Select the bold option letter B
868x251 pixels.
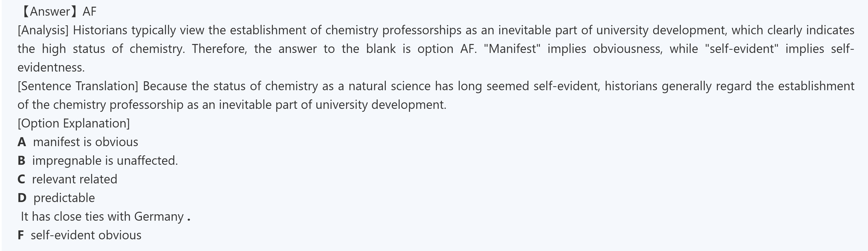22,161
